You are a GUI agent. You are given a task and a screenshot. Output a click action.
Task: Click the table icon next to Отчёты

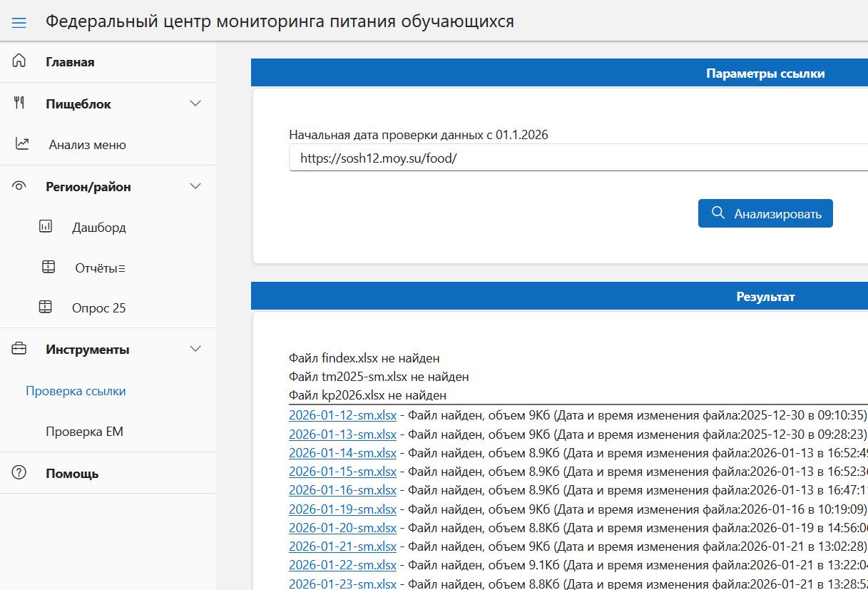point(48,268)
